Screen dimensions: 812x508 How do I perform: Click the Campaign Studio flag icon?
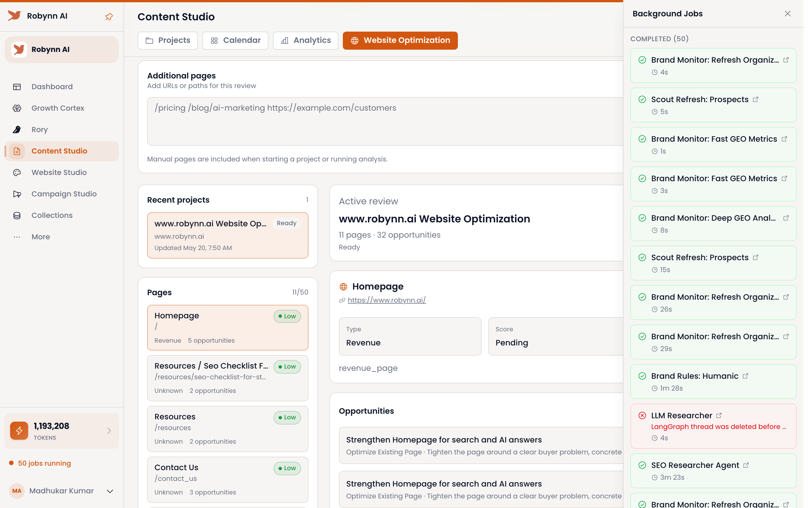click(17, 194)
